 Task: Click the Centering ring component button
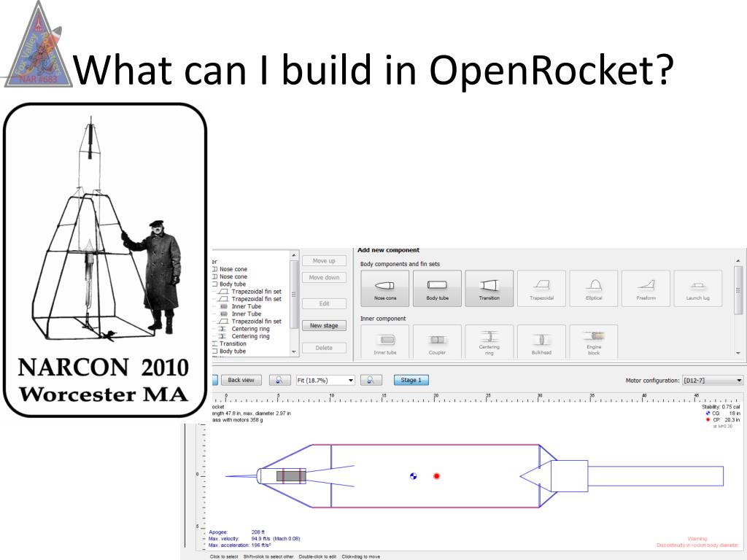pyautogui.click(x=489, y=341)
